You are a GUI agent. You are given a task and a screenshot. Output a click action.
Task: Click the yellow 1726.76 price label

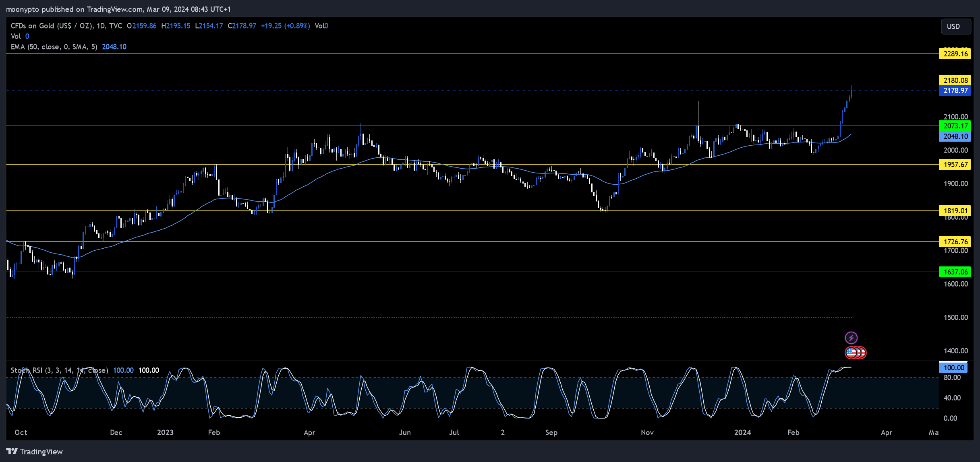(x=955, y=242)
